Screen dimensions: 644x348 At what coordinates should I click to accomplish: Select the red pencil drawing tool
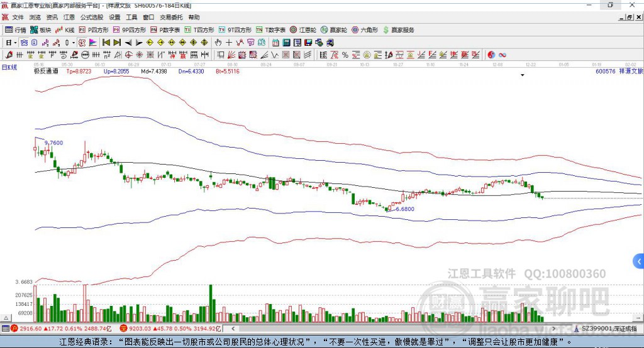click(x=9, y=55)
